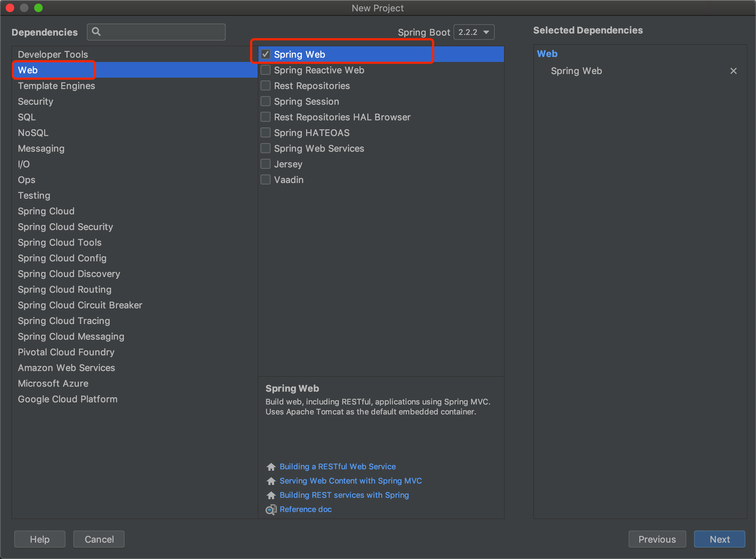Uncheck the Spring Web checkbox
756x559 pixels.
tap(266, 54)
